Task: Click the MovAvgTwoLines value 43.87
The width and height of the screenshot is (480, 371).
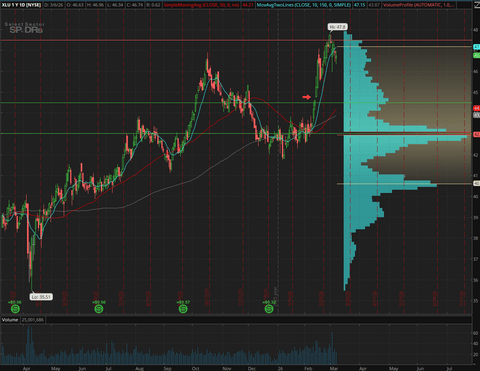Action: (x=374, y=5)
